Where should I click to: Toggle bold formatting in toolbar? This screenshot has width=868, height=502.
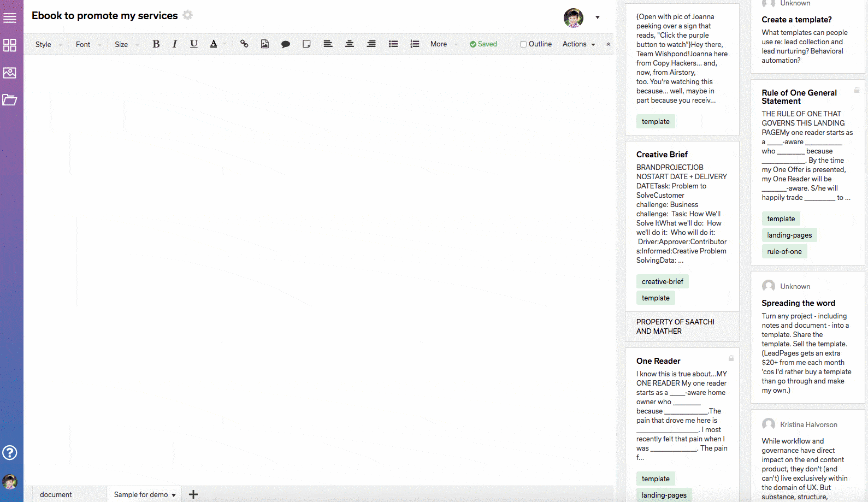coord(156,44)
